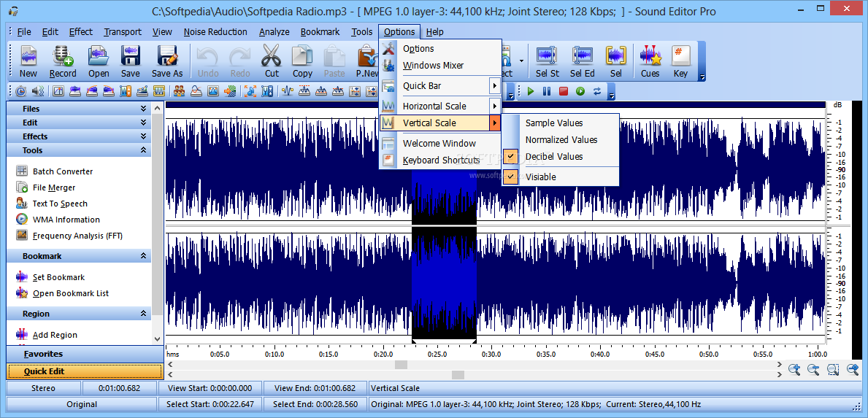Select Normalized Values vertical scale option
This screenshot has width=868, height=418.
coord(561,140)
